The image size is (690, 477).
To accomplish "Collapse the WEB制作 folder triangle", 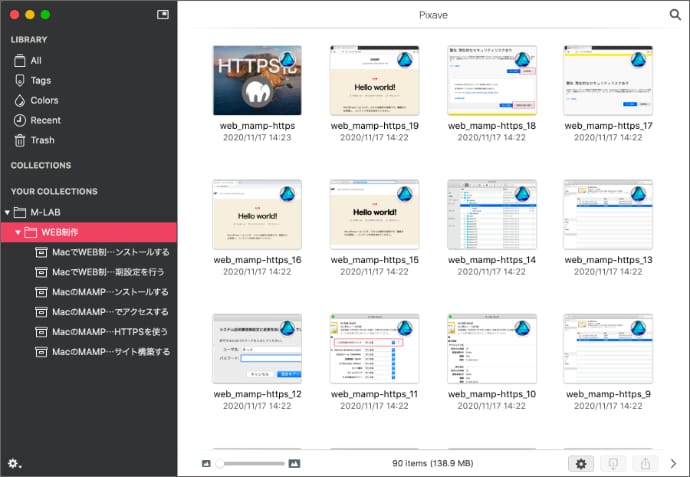I will (18, 232).
